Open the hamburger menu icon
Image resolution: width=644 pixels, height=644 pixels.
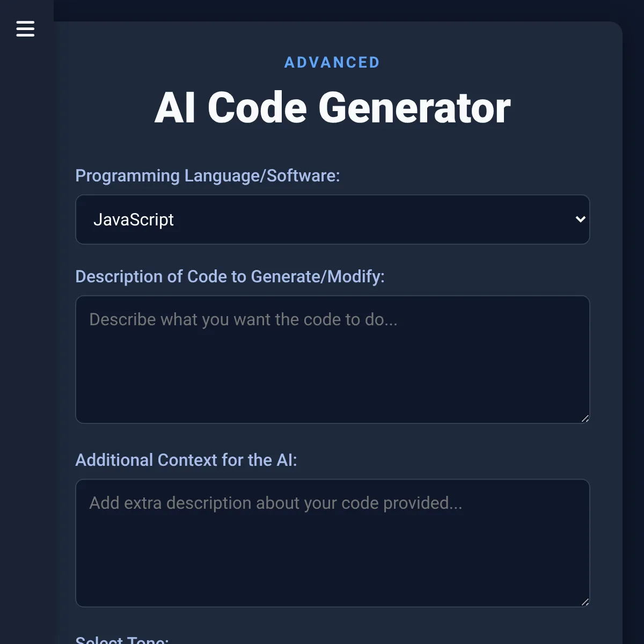(x=25, y=28)
